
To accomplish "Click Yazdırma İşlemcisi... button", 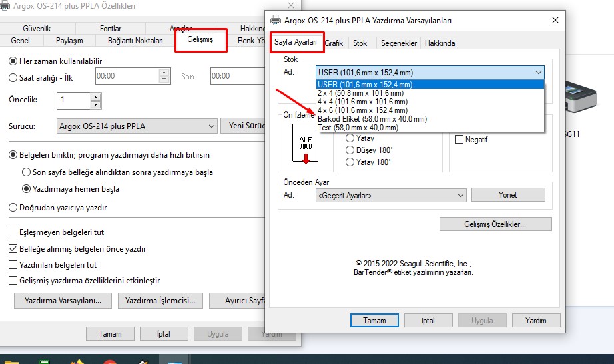I will pos(160,301).
